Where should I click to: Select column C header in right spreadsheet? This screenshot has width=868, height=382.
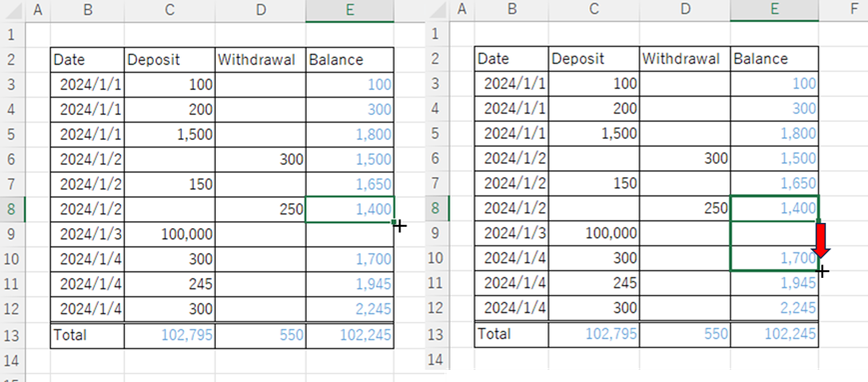point(594,11)
